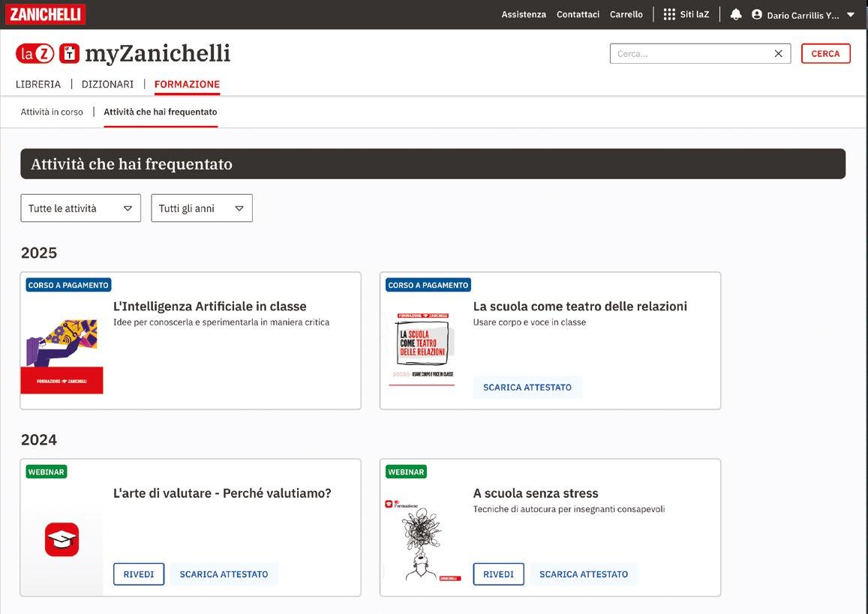868x614 pixels.
Task: Open the Contattaci link
Action: click(578, 14)
